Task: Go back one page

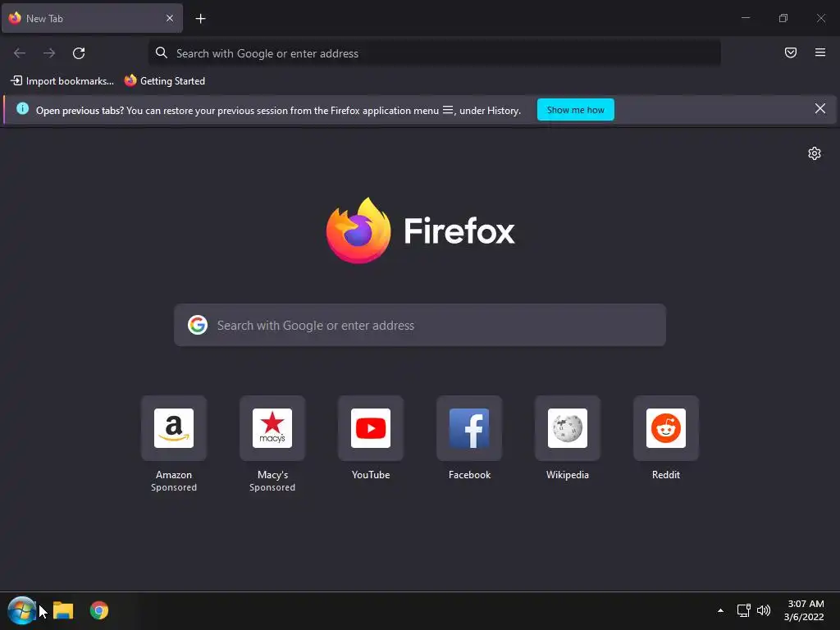Action: coord(20,53)
